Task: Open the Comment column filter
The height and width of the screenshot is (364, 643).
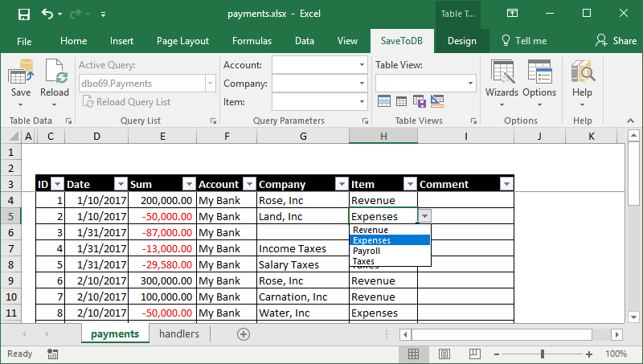Action: point(506,184)
